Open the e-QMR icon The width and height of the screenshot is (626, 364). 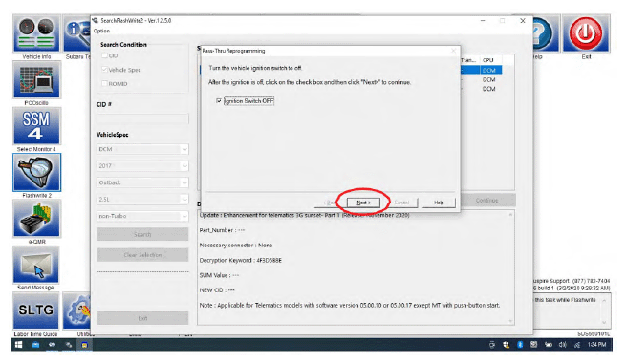point(36,219)
